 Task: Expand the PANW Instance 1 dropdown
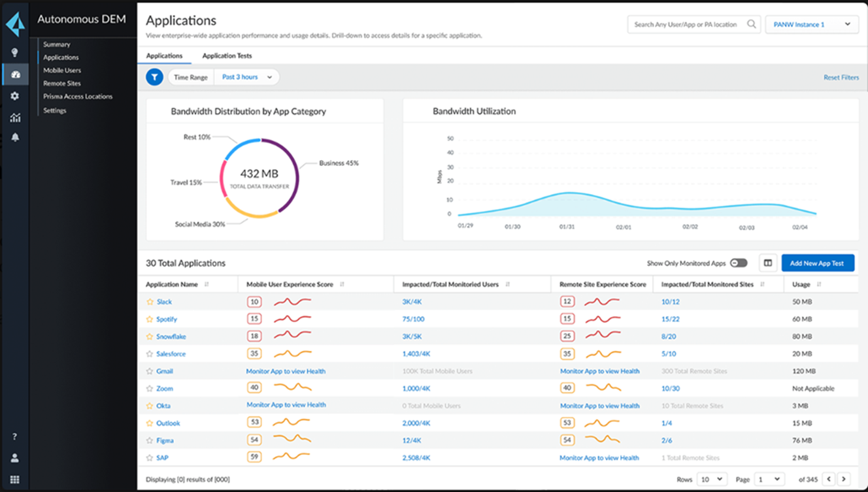[x=812, y=24]
